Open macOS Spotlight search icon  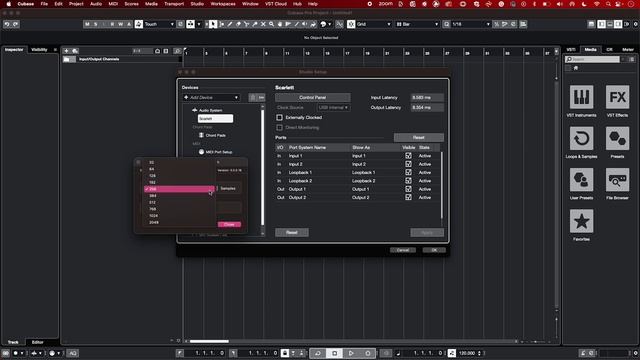point(608,4)
